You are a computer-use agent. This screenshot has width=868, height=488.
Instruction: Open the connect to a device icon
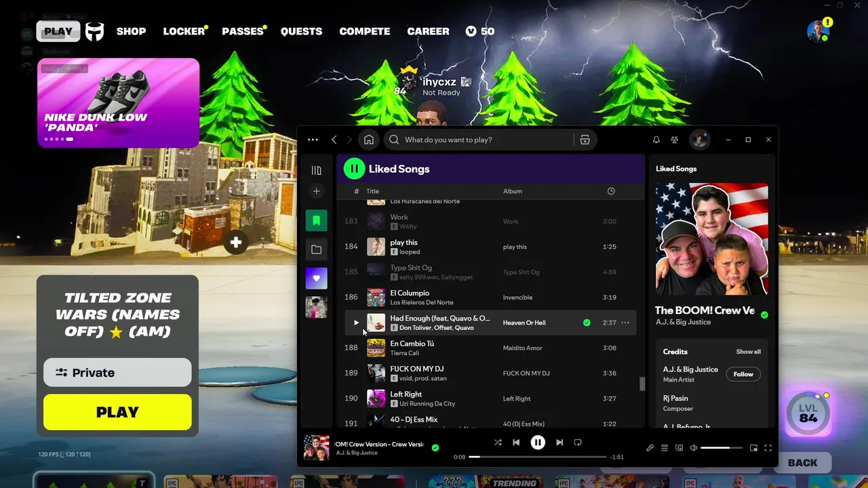pyautogui.click(x=679, y=448)
